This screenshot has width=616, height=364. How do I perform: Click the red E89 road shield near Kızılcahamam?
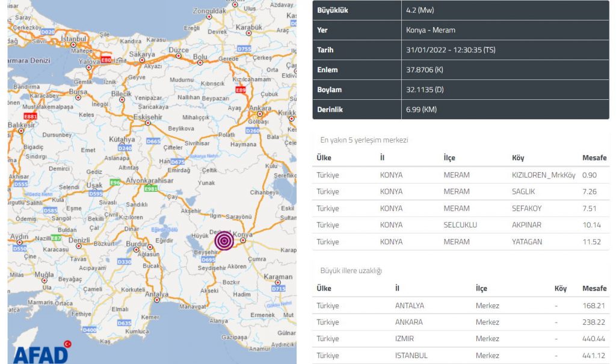(x=241, y=90)
